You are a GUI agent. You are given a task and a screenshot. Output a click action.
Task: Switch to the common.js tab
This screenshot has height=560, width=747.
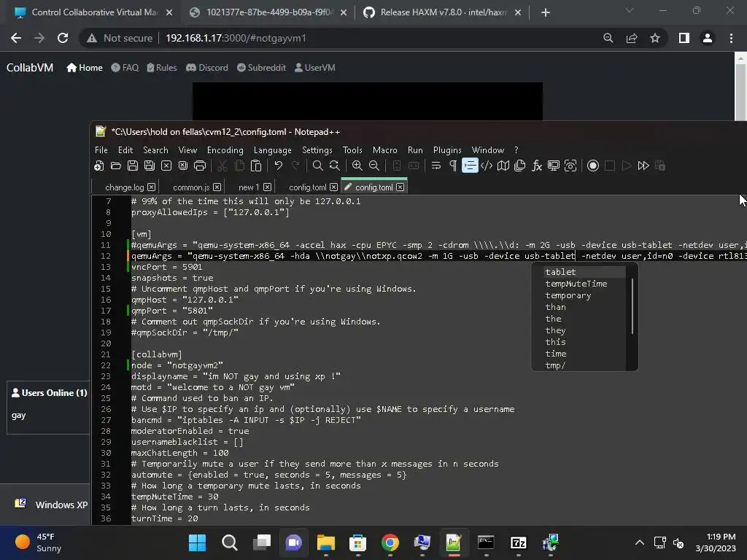click(x=190, y=187)
